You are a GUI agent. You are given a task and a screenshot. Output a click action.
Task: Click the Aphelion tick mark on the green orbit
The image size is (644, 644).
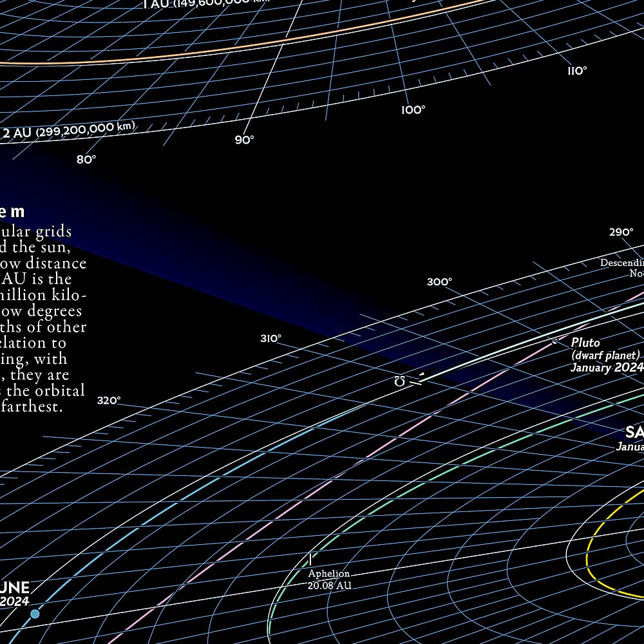(x=310, y=559)
